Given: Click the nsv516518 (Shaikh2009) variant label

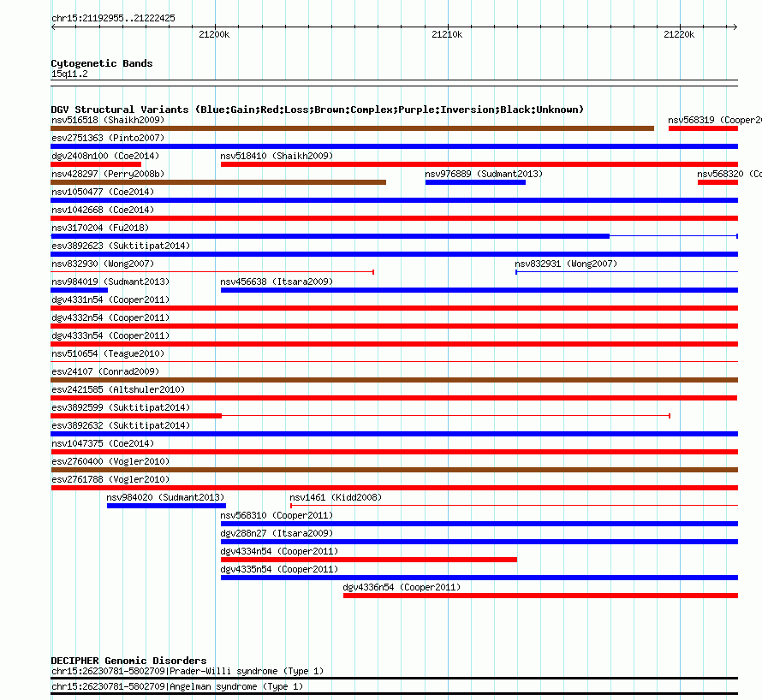Looking at the screenshot, I should coord(108,120).
